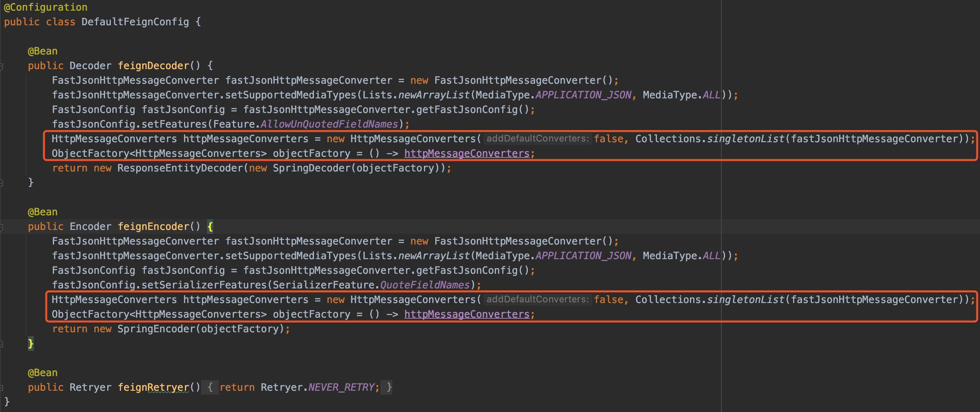The height and width of the screenshot is (412, 980).
Task: Click the singletonList call in feignEncoder
Action: pos(746,299)
